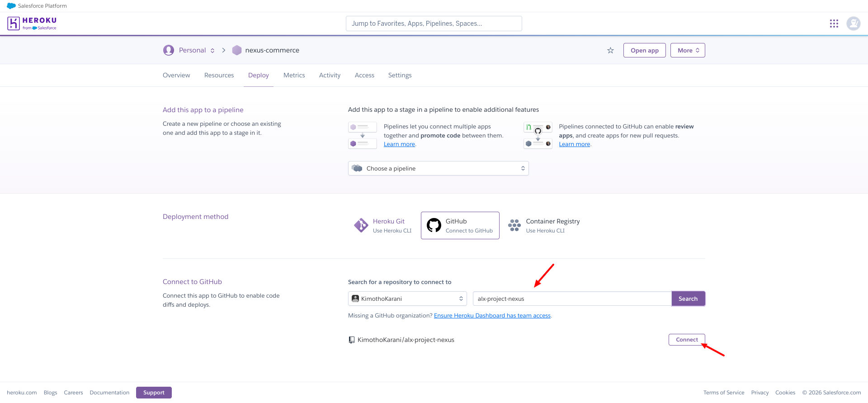
Task: Switch to the Resources tab
Action: (x=219, y=75)
